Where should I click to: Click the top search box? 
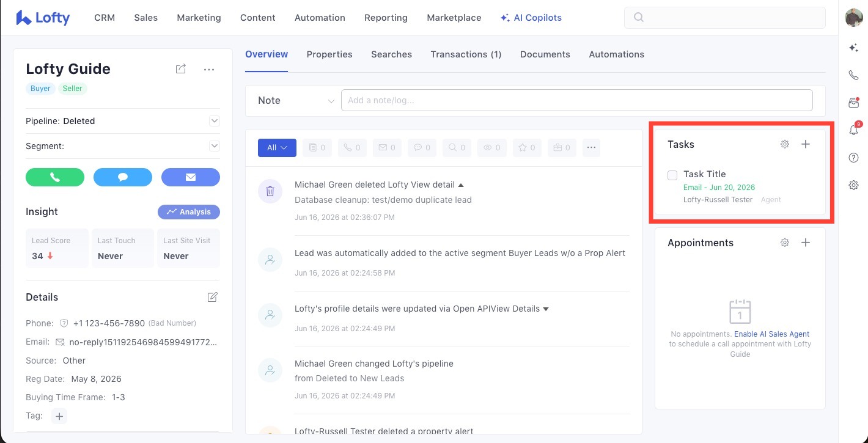click(x=724, y=18)
